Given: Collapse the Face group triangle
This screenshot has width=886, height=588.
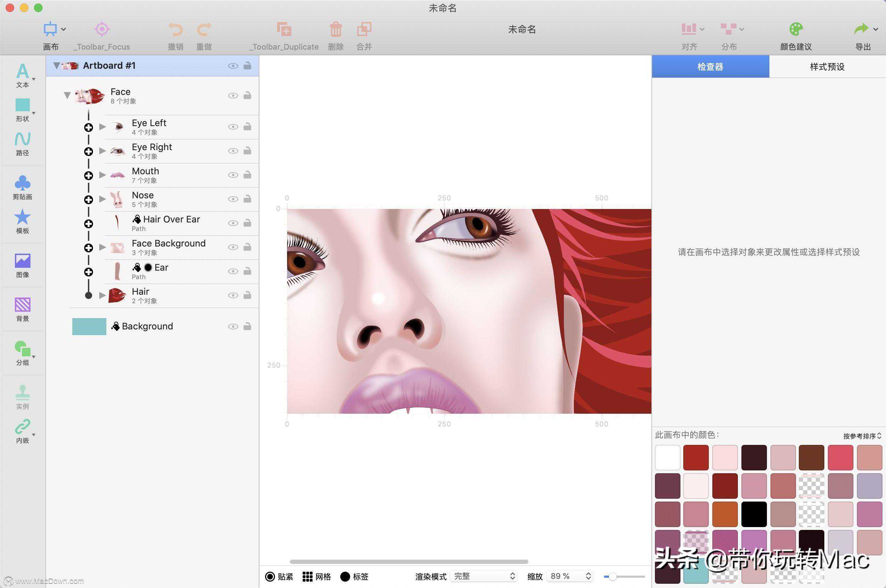Looking at the screenshot, I should (68, 96).
